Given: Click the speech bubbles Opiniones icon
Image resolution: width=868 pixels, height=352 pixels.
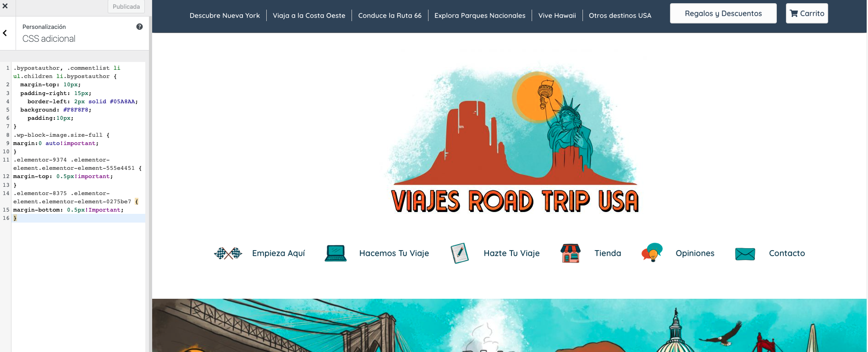Looking at the screenshot, I should point(652,252).
